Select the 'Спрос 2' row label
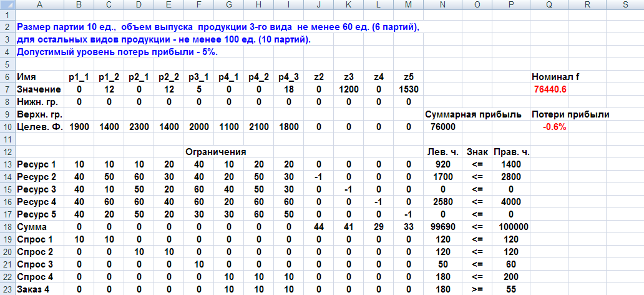The image size is (644, 295). pos(40,252)
